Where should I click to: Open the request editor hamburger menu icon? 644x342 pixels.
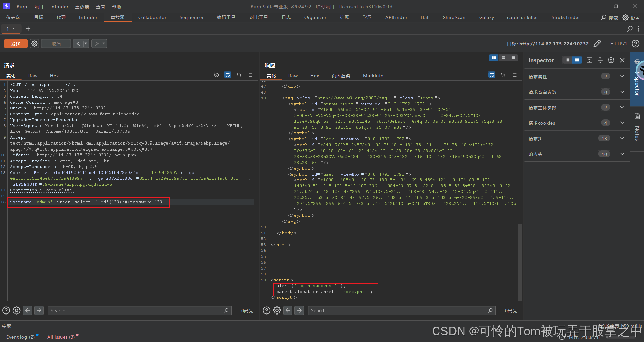[x=250, y=75]
